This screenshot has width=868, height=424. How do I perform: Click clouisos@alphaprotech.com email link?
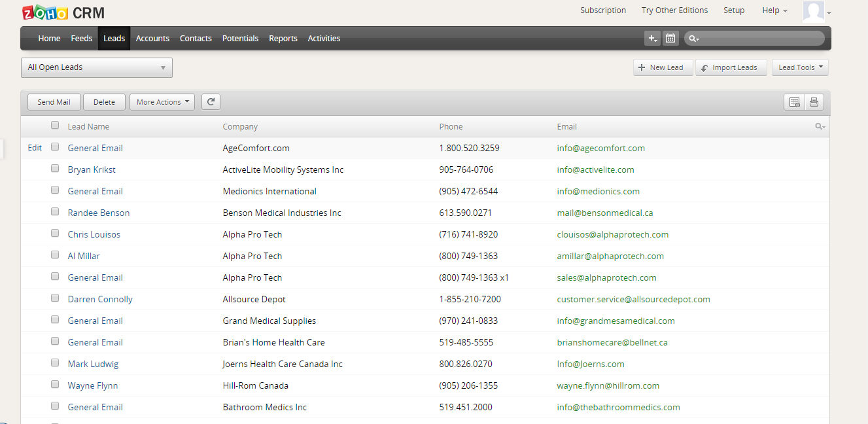coord(613,234)
